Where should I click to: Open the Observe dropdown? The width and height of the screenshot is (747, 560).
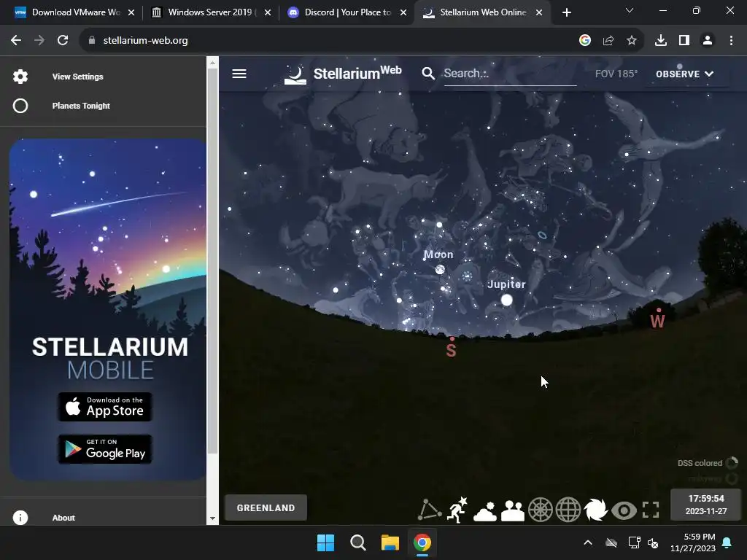point(684,74)
